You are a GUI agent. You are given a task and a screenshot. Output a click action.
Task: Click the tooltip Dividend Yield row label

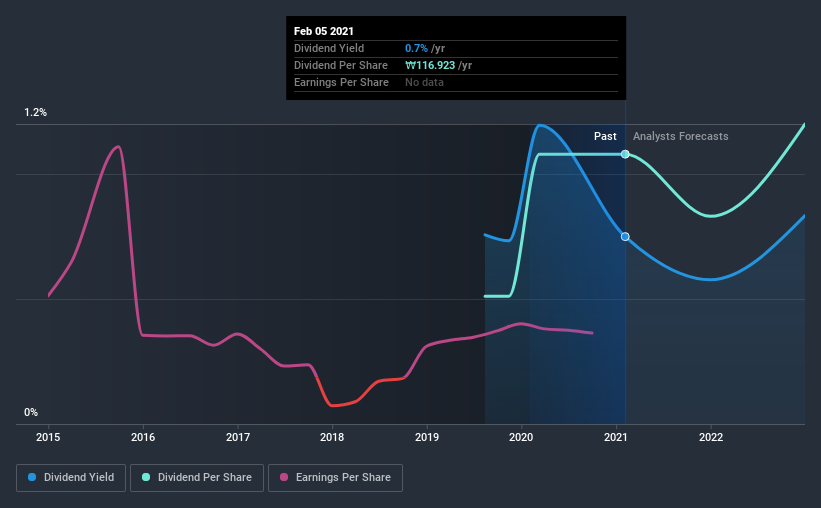pos(329,48)
